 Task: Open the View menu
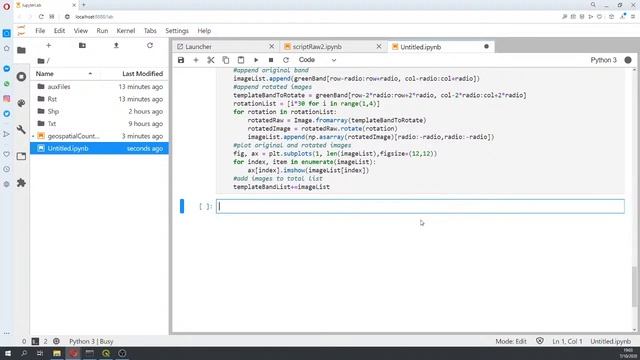(x=80, y=31)
